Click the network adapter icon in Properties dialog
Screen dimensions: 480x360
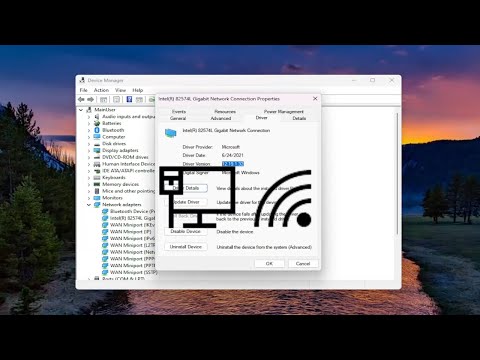click(171, 133)
